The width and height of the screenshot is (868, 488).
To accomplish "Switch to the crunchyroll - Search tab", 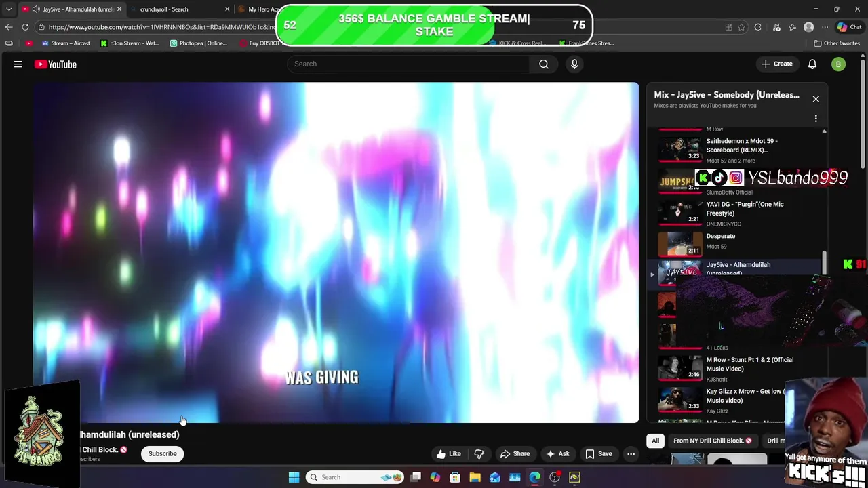I will [x=164, y=9].
